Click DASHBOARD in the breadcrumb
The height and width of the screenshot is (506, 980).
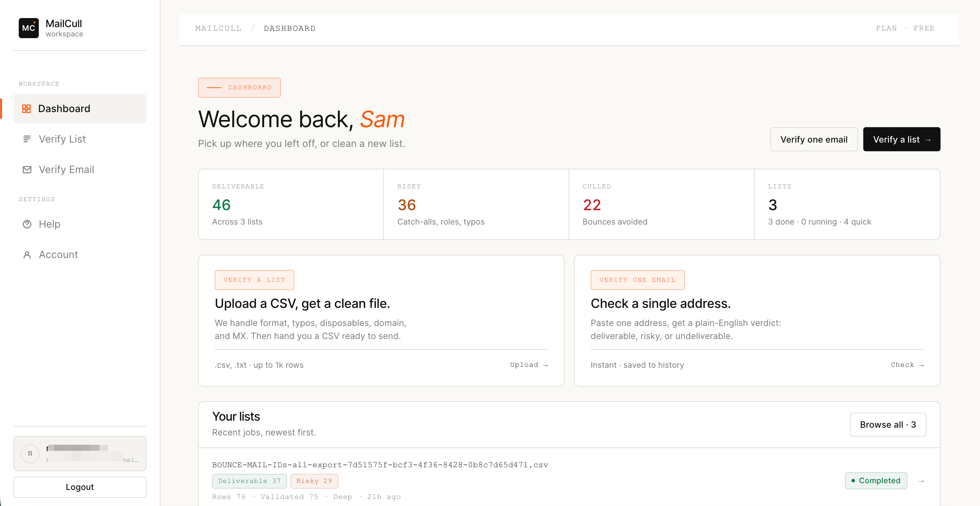point(290,28)
